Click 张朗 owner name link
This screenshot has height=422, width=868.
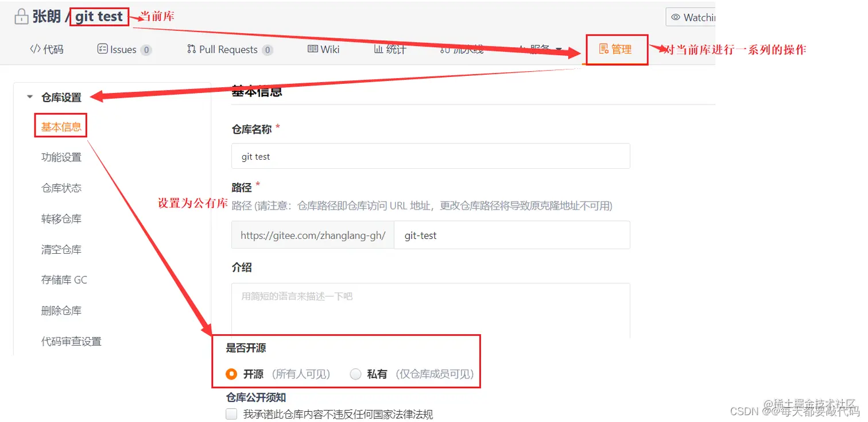click(x=46, y=17)
